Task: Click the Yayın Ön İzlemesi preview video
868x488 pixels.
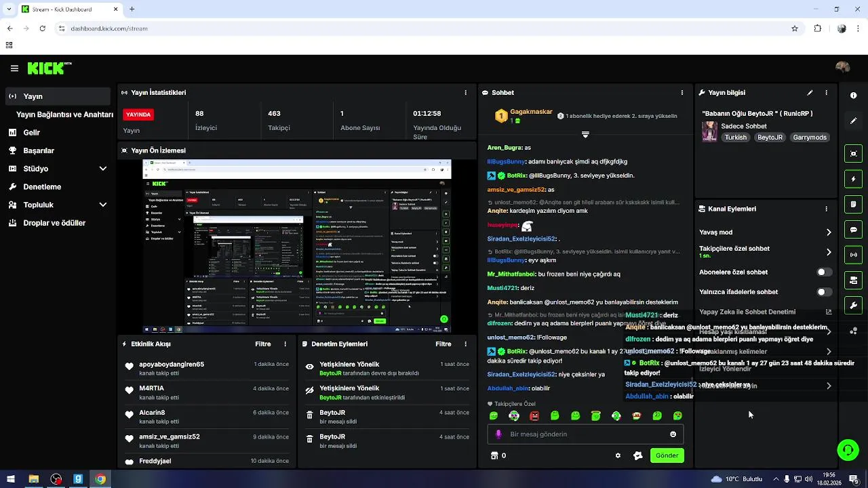Action: pyautogui.click(x=297, y=246)
